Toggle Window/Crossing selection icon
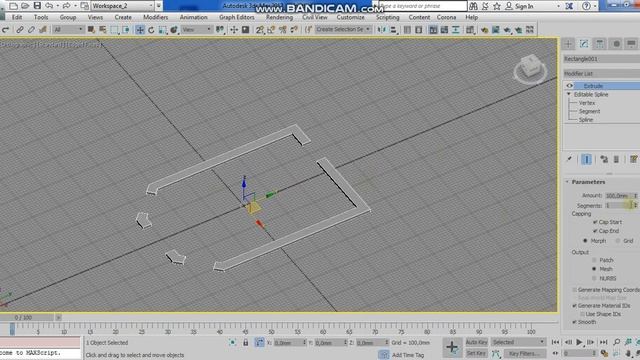This screenshot has width=640, height=360. [x=126, y=30]
